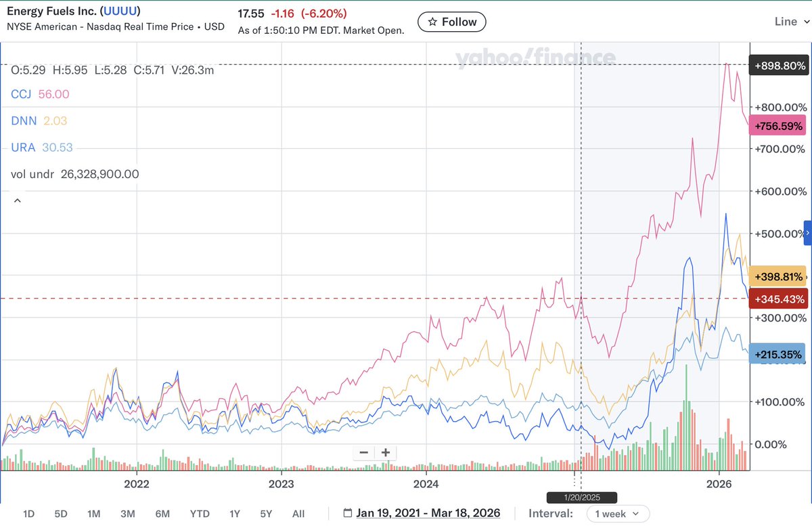Click the CCJ comparison legend entry
This screenshot has width=812, height=526.
coord(40,94)
